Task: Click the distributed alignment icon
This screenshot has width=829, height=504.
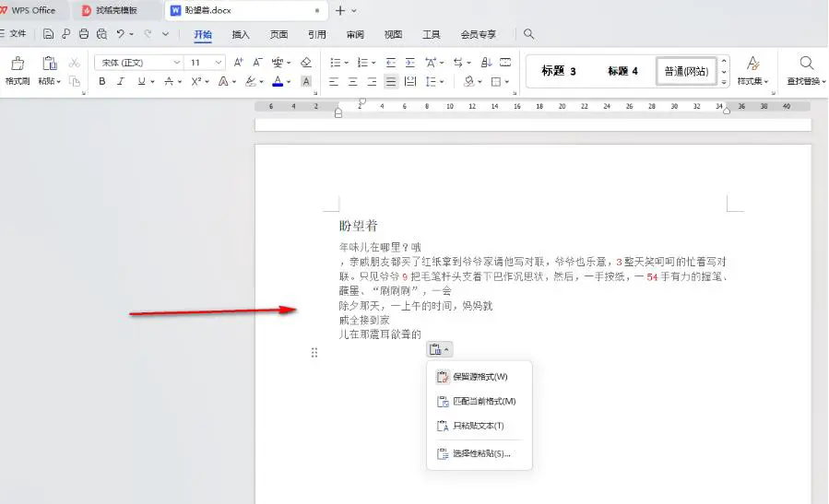Action: 409,81
